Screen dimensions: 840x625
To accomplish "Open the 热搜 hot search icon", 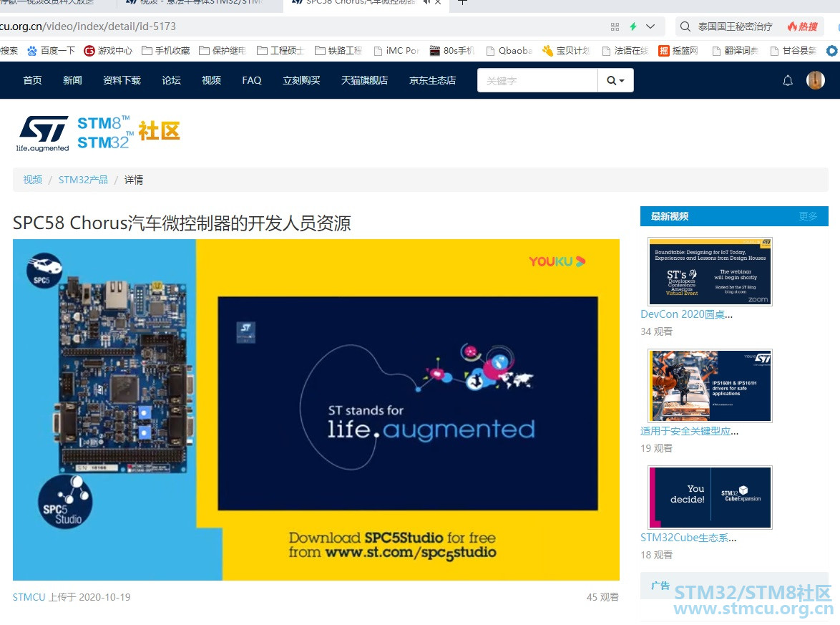I will (803, 26).
